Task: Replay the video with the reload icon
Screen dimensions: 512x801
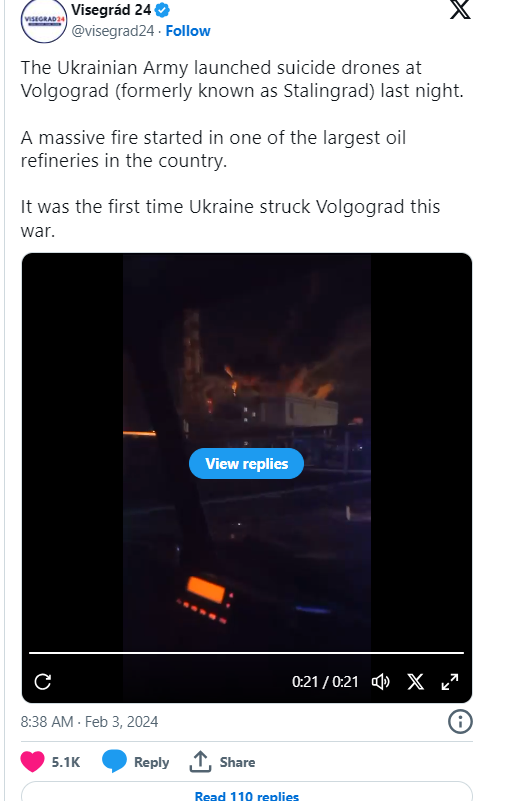Action: [42, 681]
